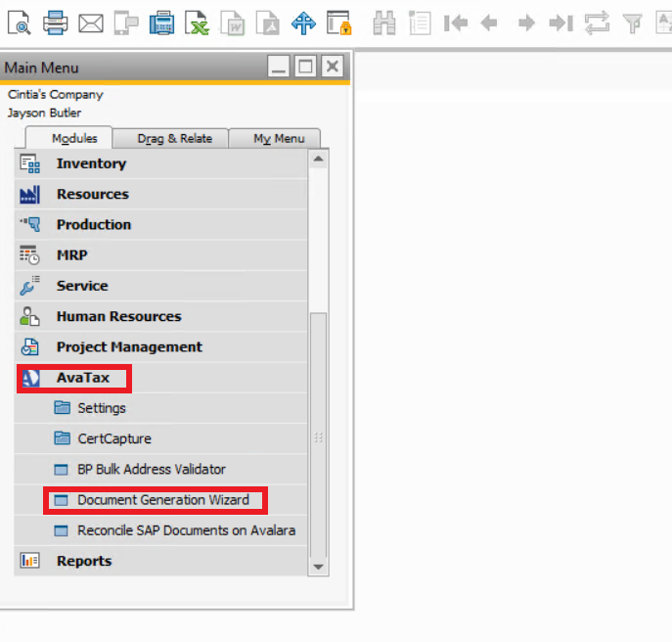Click the Service wrench icon
672x642 pixels.
coord(30,286)
